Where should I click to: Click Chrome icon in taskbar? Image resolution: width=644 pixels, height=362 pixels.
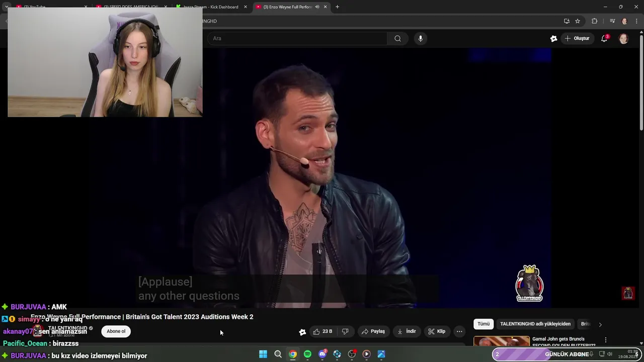coord(293,354)
